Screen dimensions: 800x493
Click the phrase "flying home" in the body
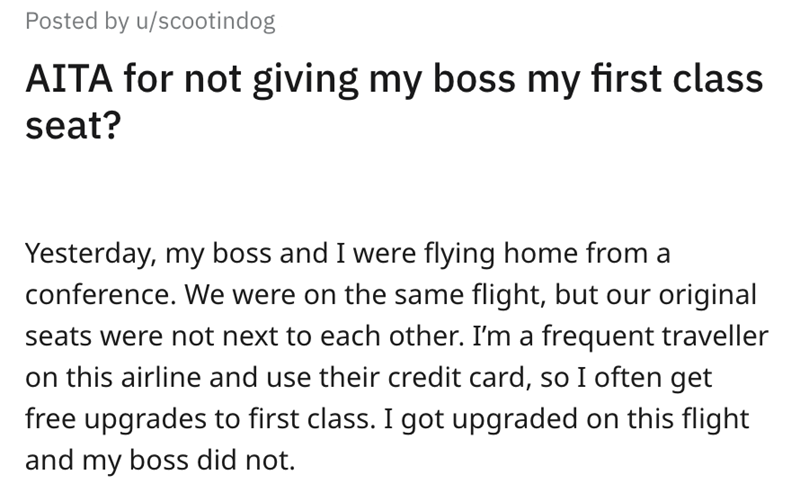[502, 254]
